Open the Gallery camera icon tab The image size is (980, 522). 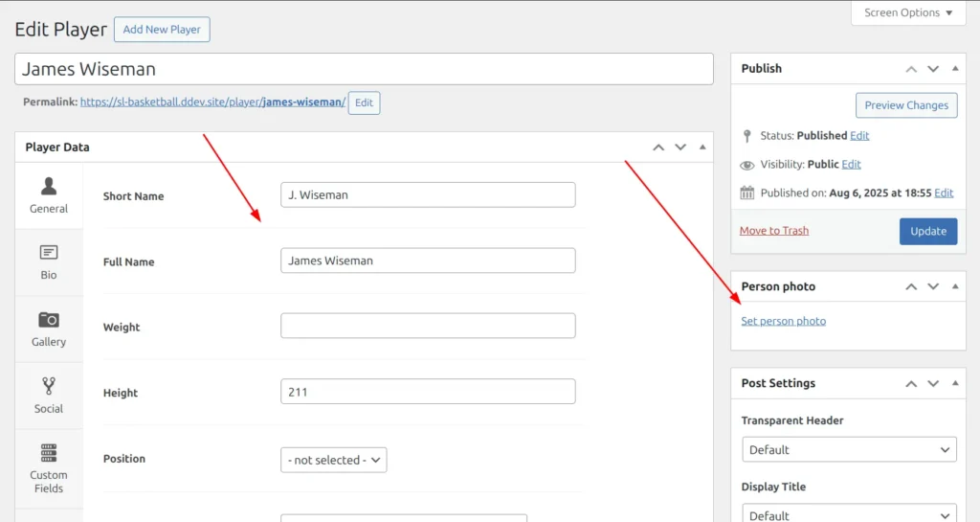[49, 320]
